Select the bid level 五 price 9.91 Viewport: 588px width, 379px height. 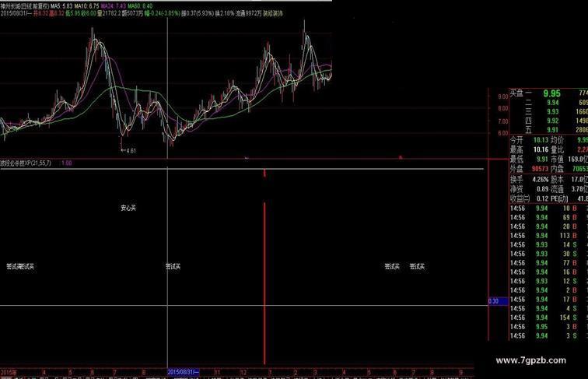click(x=553, y=130)
